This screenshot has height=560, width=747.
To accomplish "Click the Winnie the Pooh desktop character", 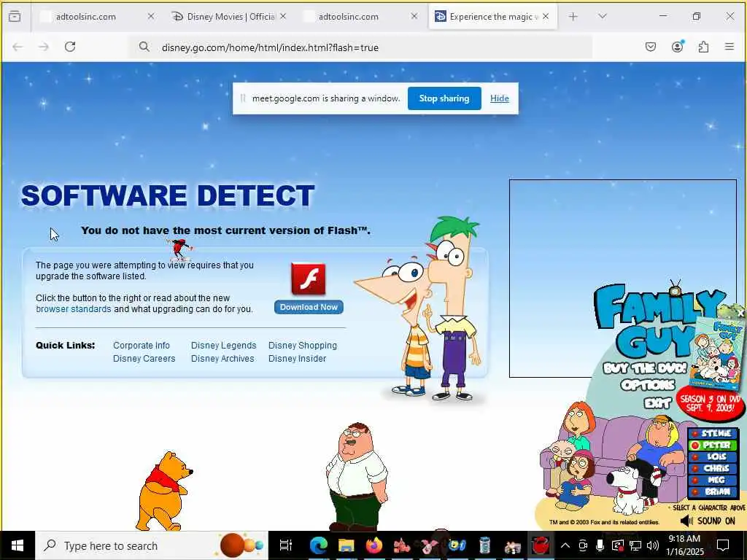I will click(x=164, y=491).
